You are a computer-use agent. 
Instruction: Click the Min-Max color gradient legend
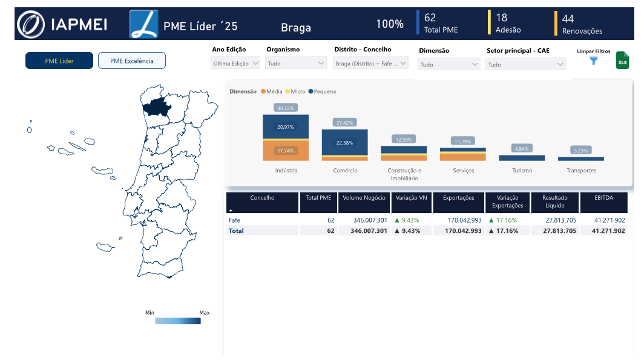178,321
